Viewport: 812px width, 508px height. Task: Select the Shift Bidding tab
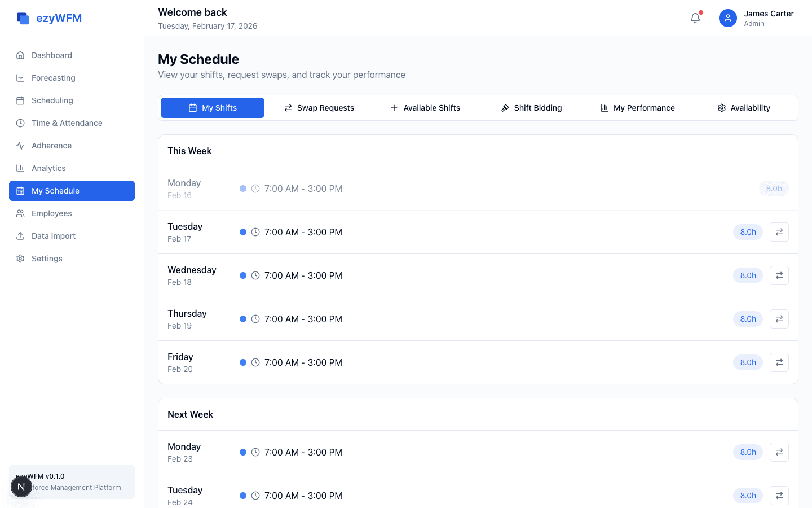coord(531,108)
